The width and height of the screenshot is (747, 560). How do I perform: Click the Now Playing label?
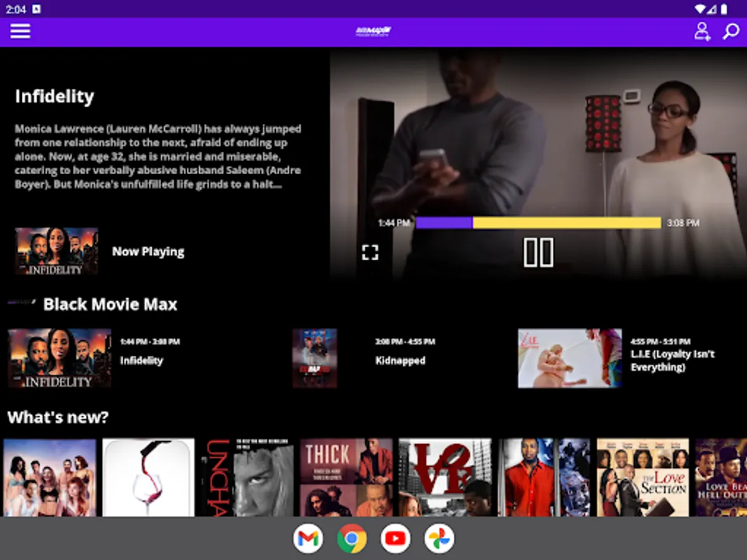(148, 251)
